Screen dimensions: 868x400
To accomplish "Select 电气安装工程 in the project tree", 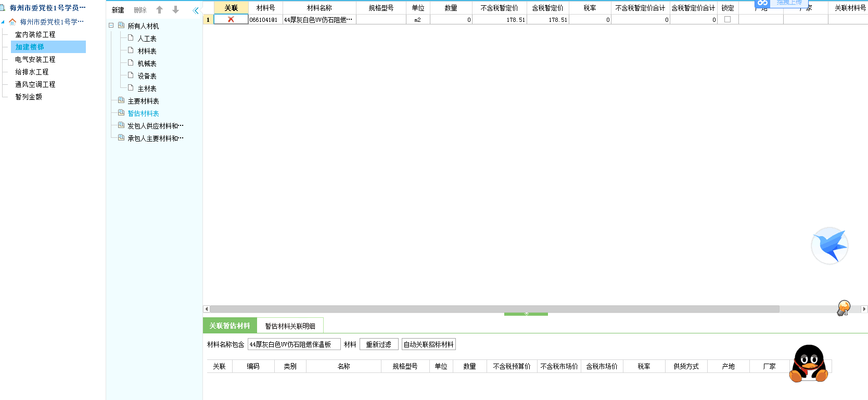I will point(35,59).
